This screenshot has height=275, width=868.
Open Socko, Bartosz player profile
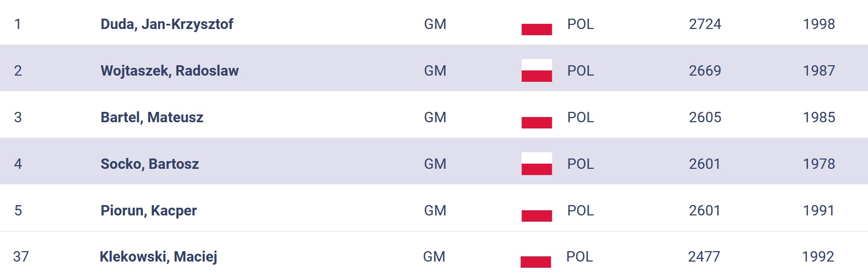click(x=150, y=164)
